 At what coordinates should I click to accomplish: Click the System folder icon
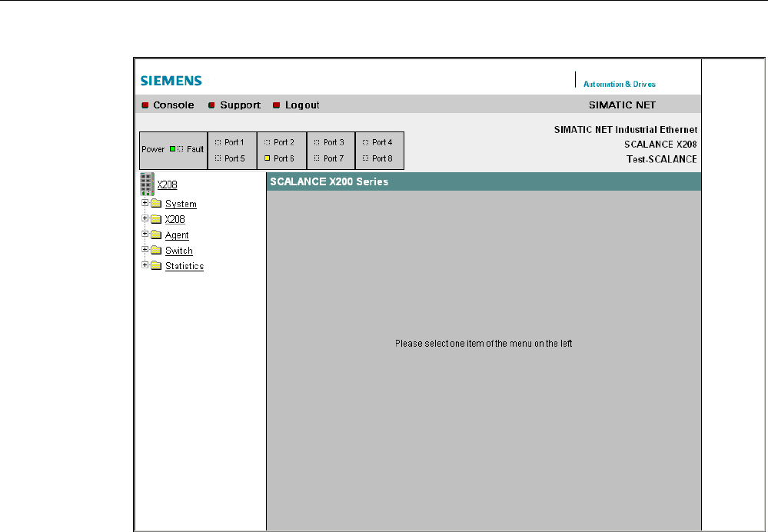(x=156, y=203)
